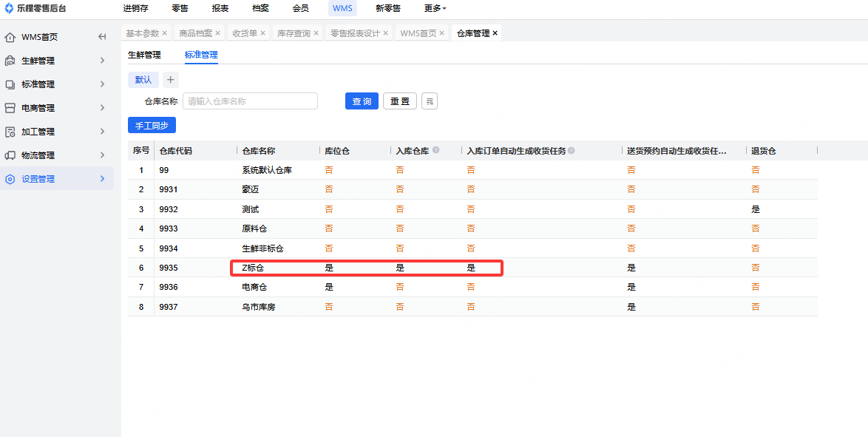Close the 零售报表设计 tab
868x437 pixels.
[385, 33]
